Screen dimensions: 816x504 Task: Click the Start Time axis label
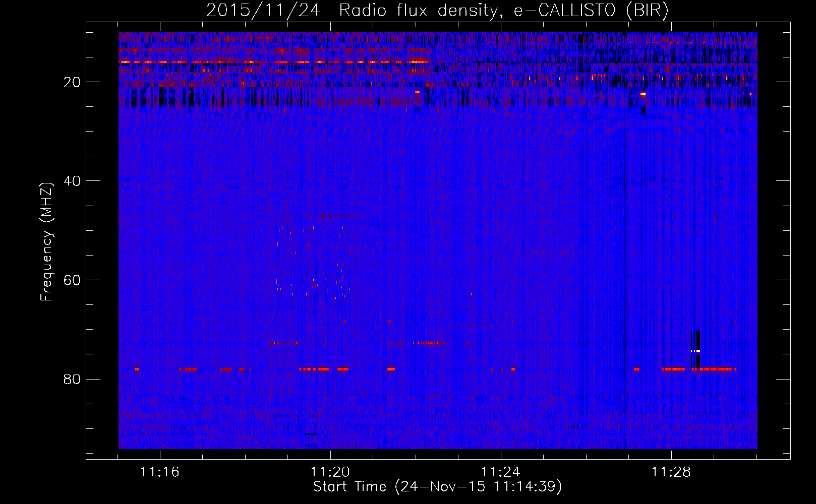[437, 486]
